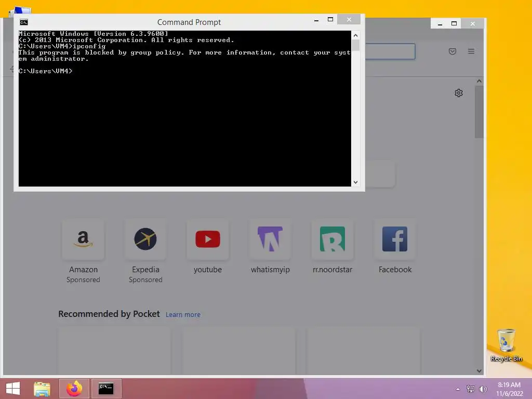The image size is (532, 399).
Task: Click the Firefox page scrollbar thumb
Action: [479, 112]
